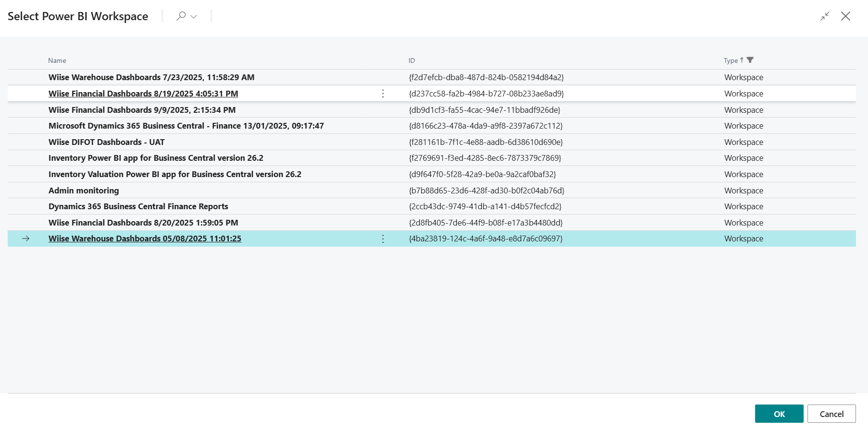
Task: Select Wiise Warehouse Dashboards 7/23/2025, 11:58:29 AM
Action: point(151,77)
